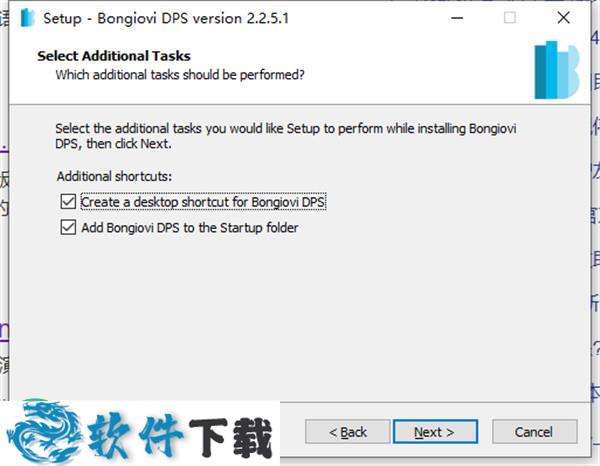Click the 'Create a desktop shortcut for Bongiovi DPS' label
600x466 pixels.
pyautogui.click(x=203, y=202)
